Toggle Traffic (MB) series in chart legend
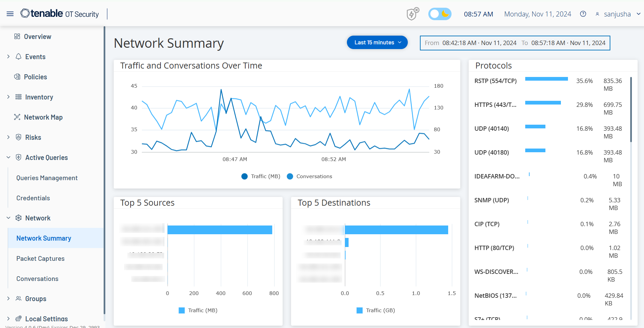Viewport: 644px width, 328px height. [x=245, y=176]
